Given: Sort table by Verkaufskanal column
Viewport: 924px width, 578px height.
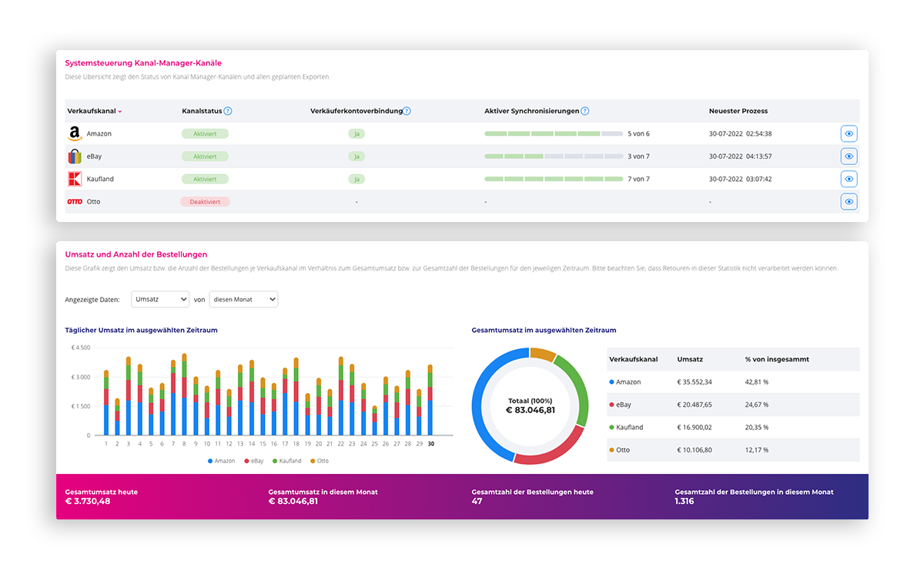Looking at the screenshot, I should [95, 111].
